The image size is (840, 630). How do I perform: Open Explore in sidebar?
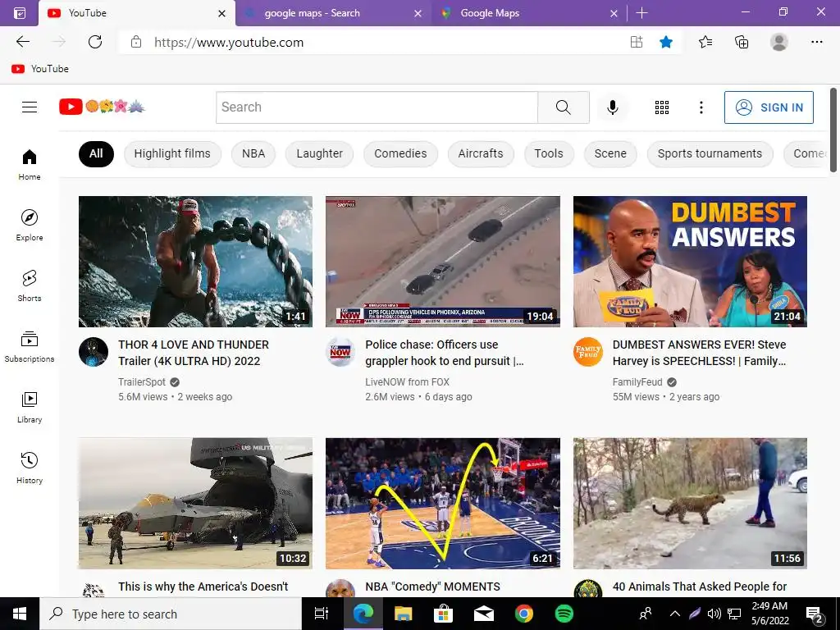[x=30, y=225]
